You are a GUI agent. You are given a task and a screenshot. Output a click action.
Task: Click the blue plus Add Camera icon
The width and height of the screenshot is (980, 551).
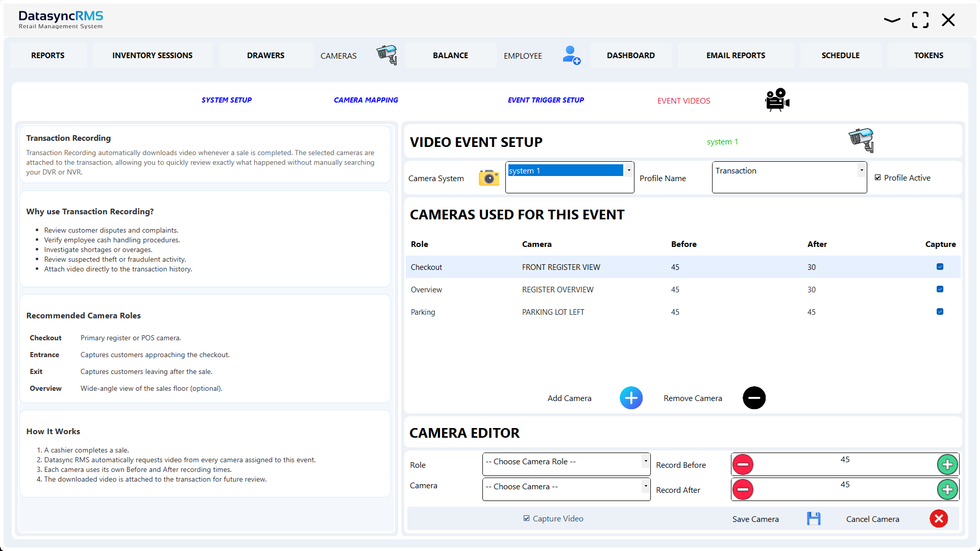pyautogui.click(x=631, y=398)
